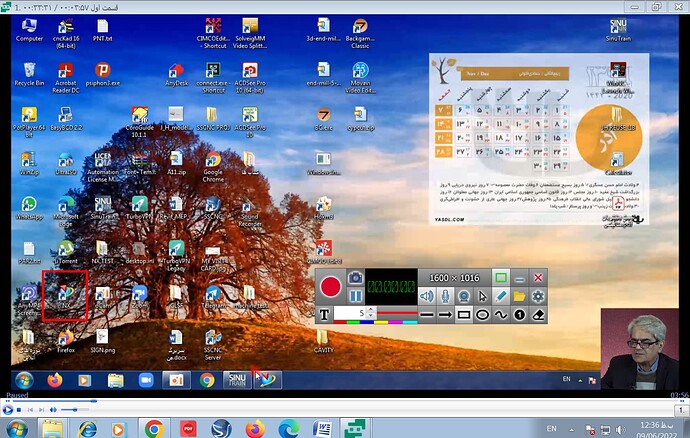Select the arrow drawing tool
The image size is (690, 438).
click(x=445, y=315)
